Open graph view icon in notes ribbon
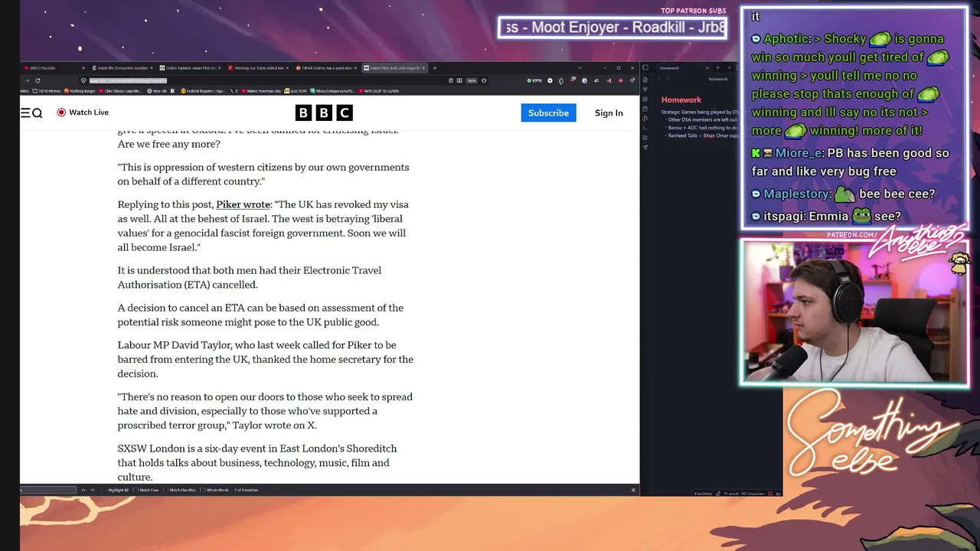Screen dimensions: 980x551 pos(645,90)
